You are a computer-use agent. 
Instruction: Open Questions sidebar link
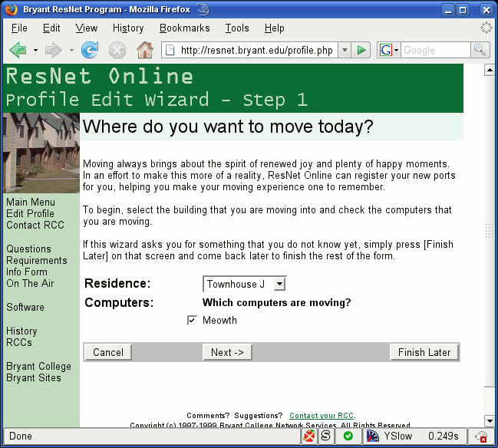click(x=28, y=249)
